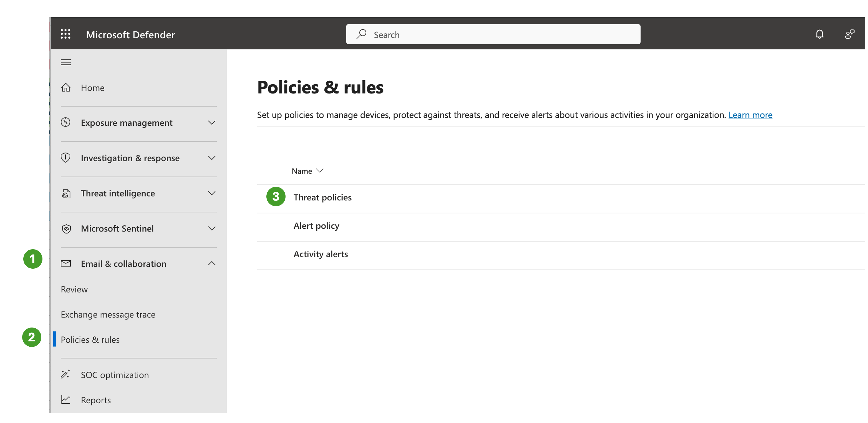Click the notifications bell icon
This screenshot has height=423, width=868.
pos(819,34)
